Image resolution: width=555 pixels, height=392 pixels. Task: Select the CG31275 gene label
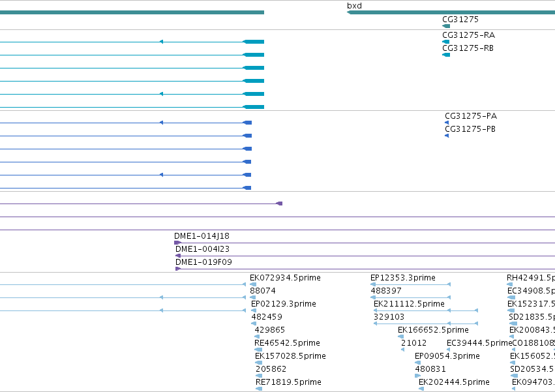(460, 19)
